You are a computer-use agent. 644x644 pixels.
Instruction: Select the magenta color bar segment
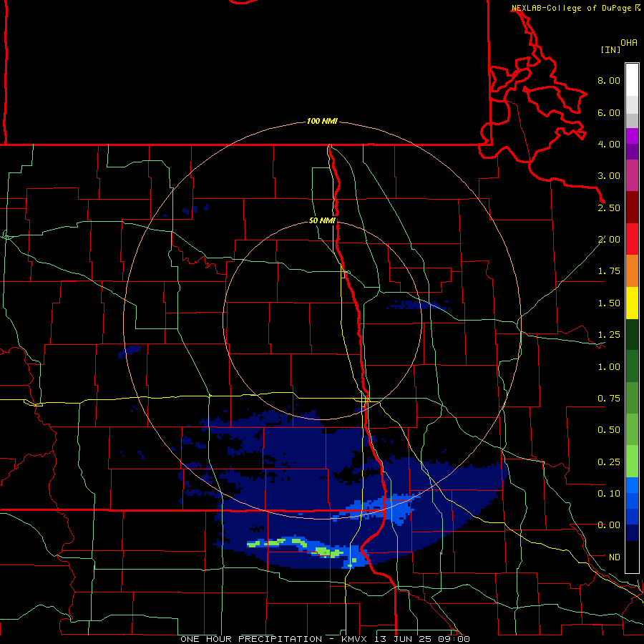[x=632, y=136]
